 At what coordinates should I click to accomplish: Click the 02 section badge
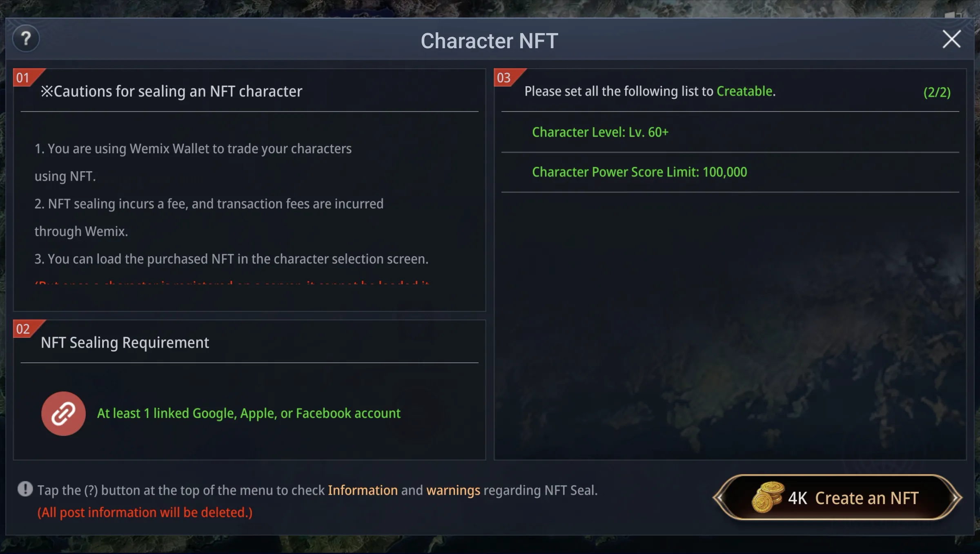pyautogui.click(x=24, y=329)
